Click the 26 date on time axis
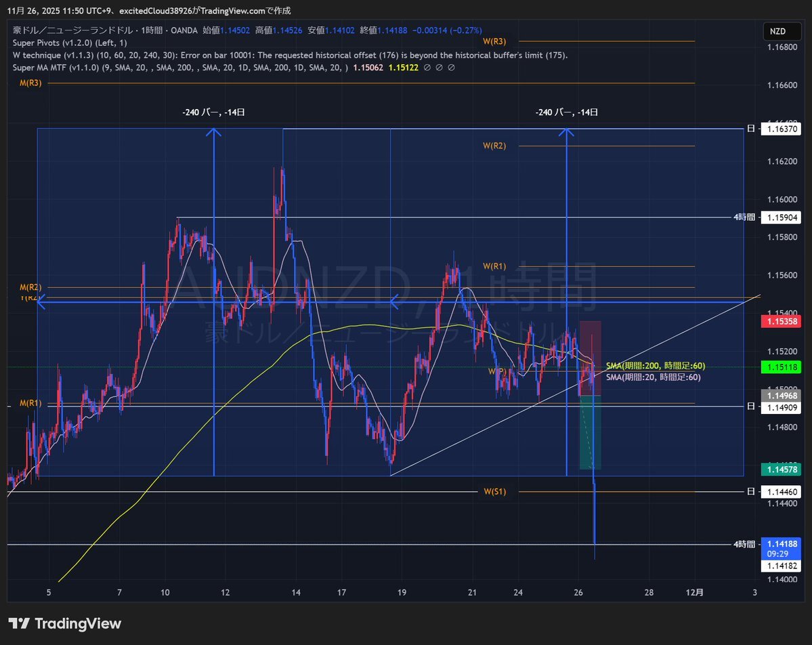812x645 pixels. click(578, 592)
